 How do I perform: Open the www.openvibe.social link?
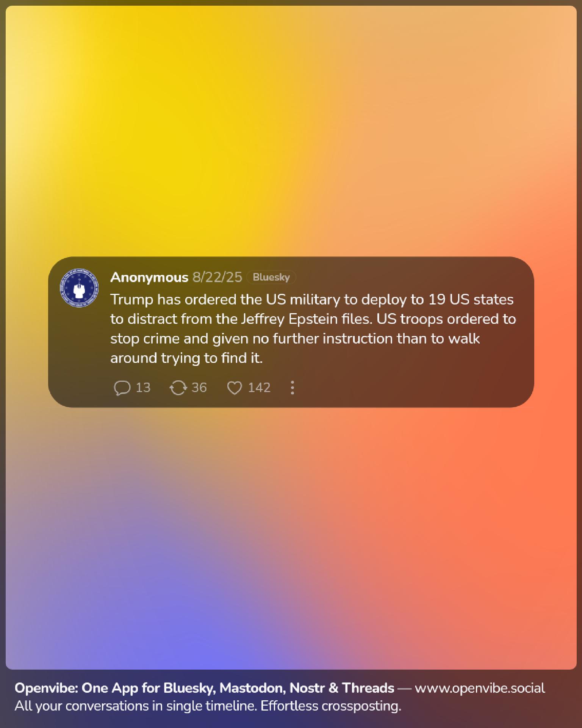pyautogui.click(x=480, y=688)
